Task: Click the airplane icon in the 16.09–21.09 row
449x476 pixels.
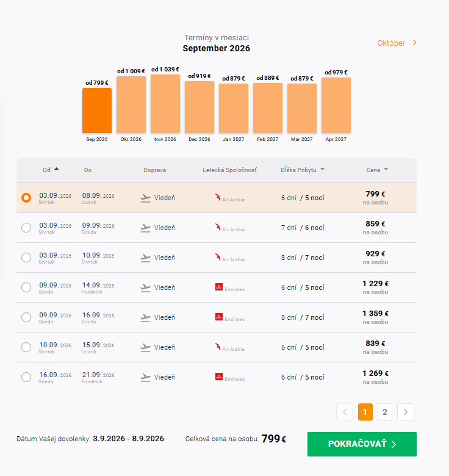Action: 146,377
